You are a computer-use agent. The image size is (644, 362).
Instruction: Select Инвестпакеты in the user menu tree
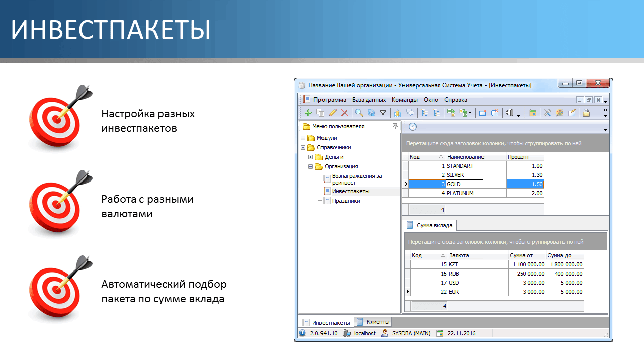tap(351, 191)
